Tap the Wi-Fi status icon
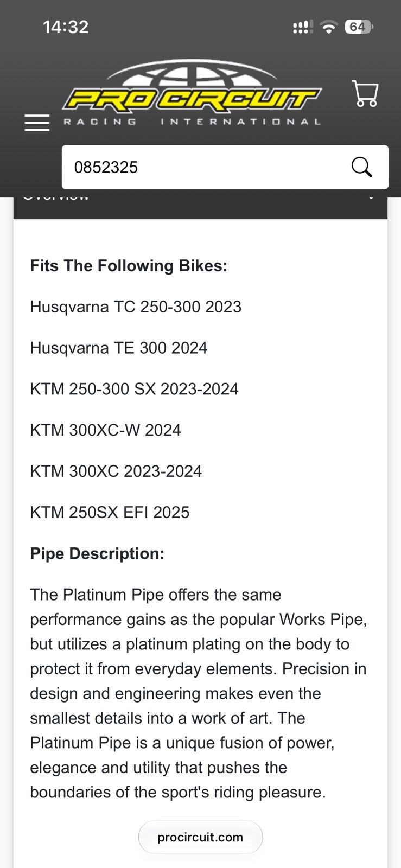401x868 pixels. [x=328, y=27]
